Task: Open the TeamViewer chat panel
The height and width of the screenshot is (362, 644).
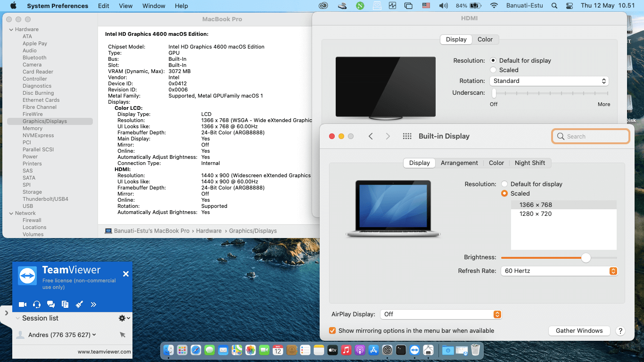Action: coord(51,304)
